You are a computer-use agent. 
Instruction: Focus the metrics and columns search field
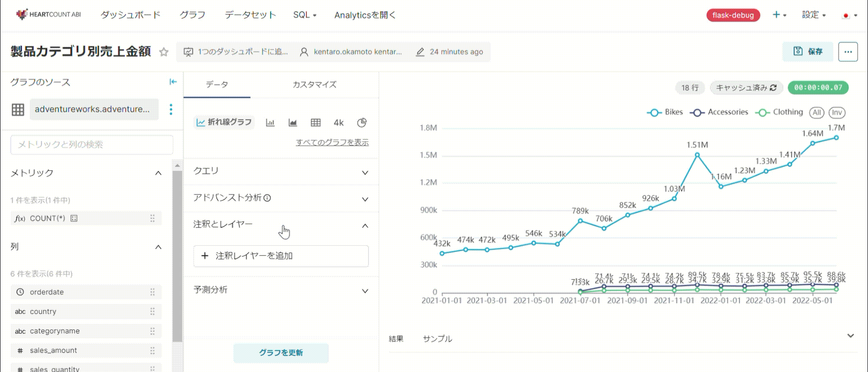tap(92, 145)
